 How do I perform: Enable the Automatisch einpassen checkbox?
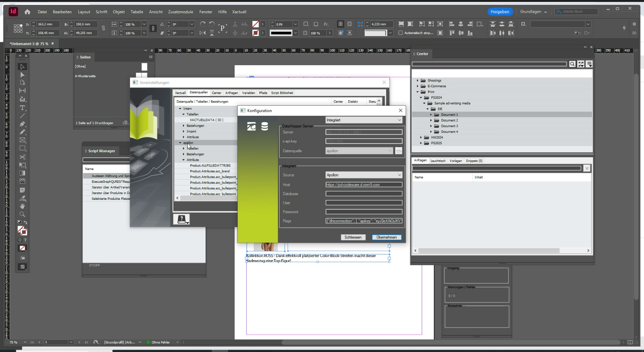(x=401, y=33)
